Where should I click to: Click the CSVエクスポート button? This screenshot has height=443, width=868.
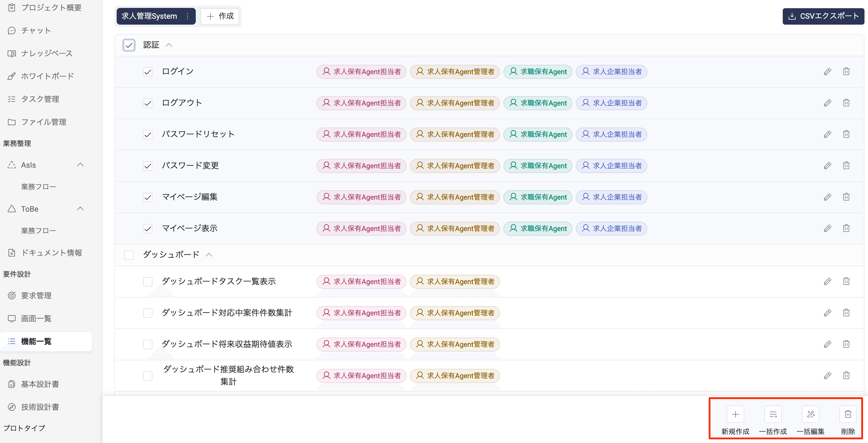pyautogui.click(x=823, y=16)
